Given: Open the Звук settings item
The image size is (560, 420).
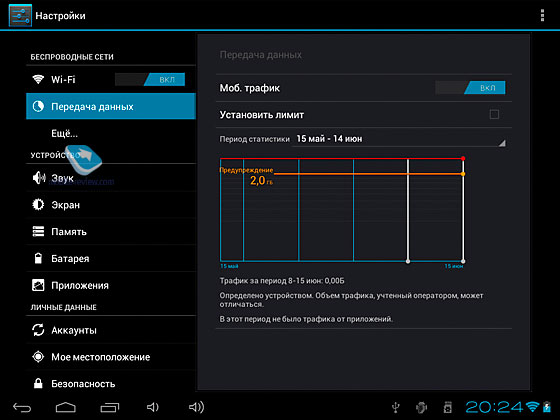Looking at the screenshot, I should point(111,178).
